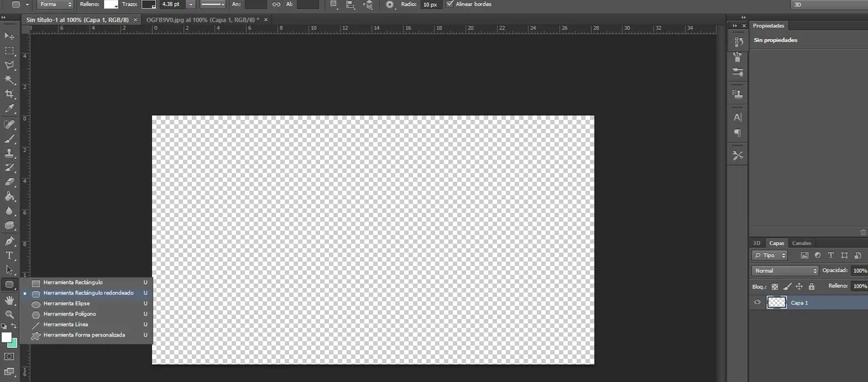Select the Pen tool

9,241
